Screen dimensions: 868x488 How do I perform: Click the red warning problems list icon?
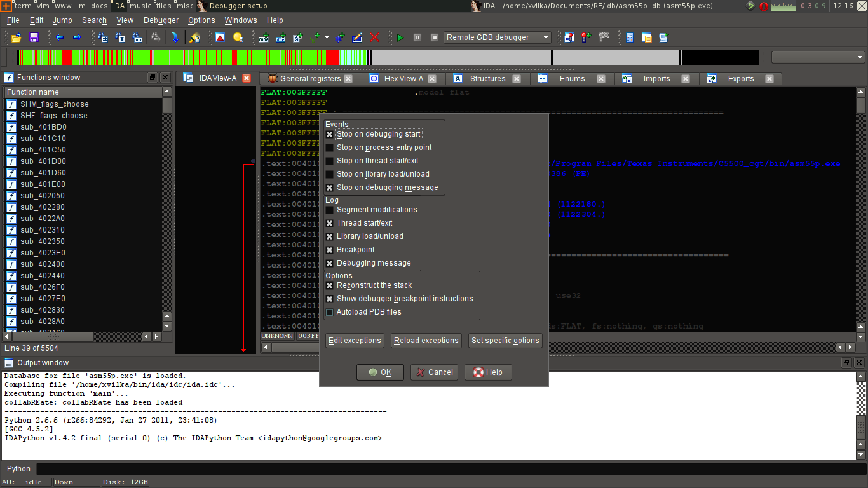click(220, 37)
